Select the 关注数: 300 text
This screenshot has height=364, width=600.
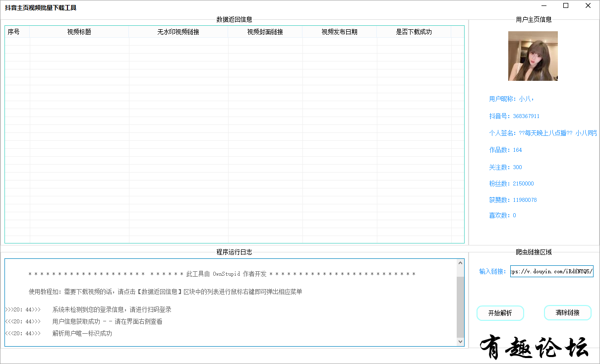(x=505, y=167)
